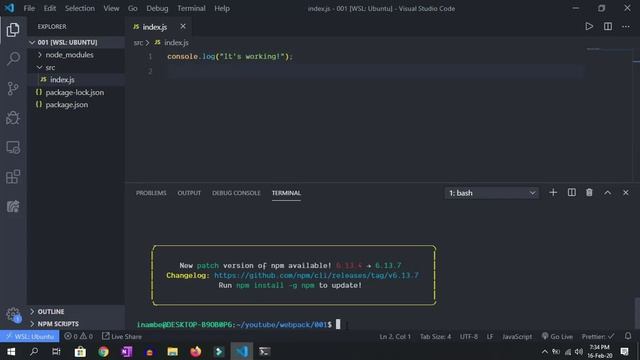Split the editor to the right
This screenshot has height=360, width=640.
click(x=608, y=27)
